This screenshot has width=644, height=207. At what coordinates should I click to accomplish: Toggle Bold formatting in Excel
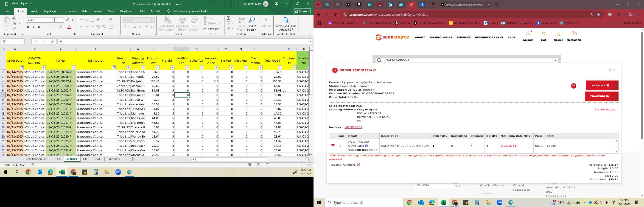coord(28,27)
